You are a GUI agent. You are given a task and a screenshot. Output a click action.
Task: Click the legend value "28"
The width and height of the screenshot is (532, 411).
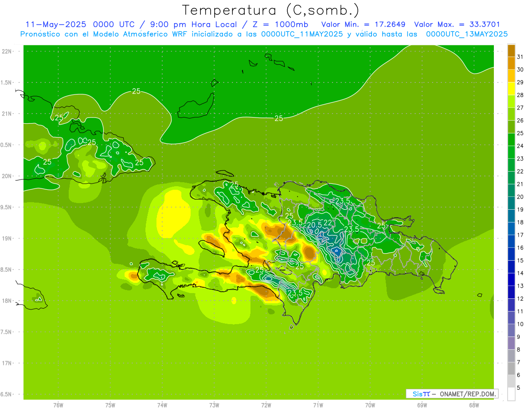pyautogui.click(x=520, y=95)
